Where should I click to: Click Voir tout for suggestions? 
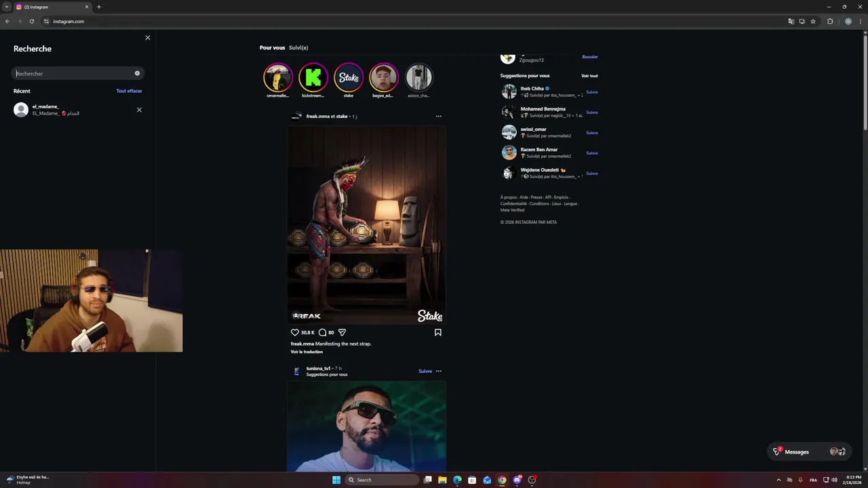click(589, 76)
